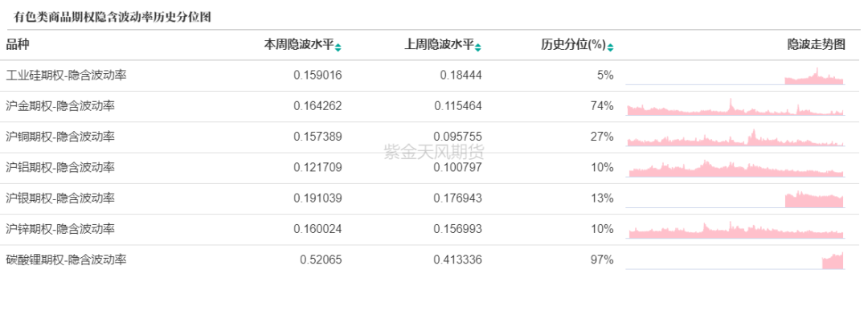Click the value 0.115464 for 沪金期权
Viewport: 868px width, 315px height.
[x=458, y=106]
